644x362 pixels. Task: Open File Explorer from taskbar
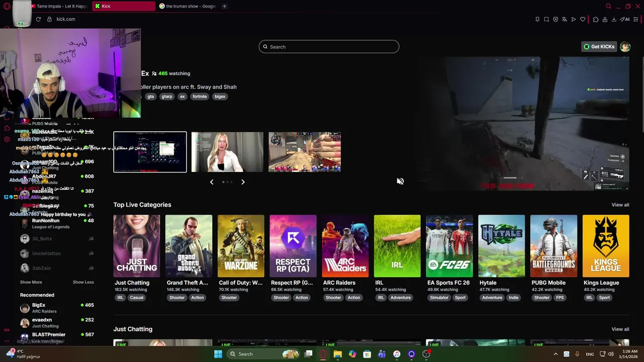tap(338, 354)
